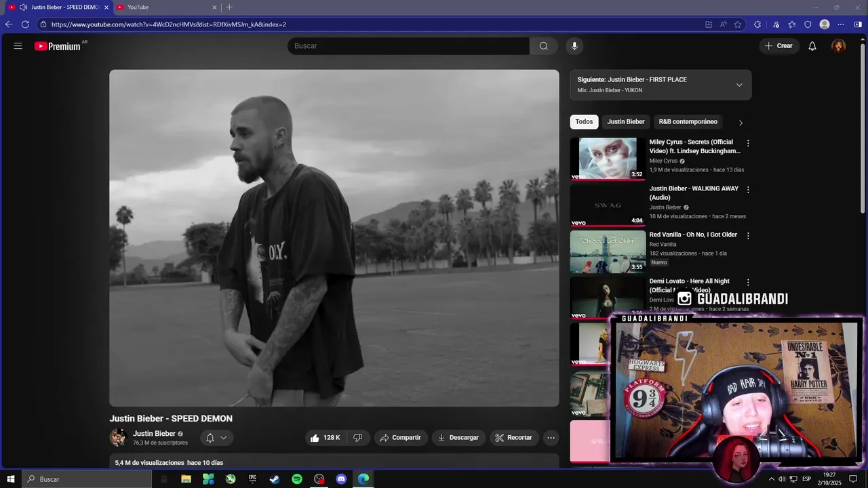Image resolution: width=868 pixels, height=488 pixels.
Task: Open File Explorer from the taskbar
Action: pyautogui.click(x=186, y=479)
